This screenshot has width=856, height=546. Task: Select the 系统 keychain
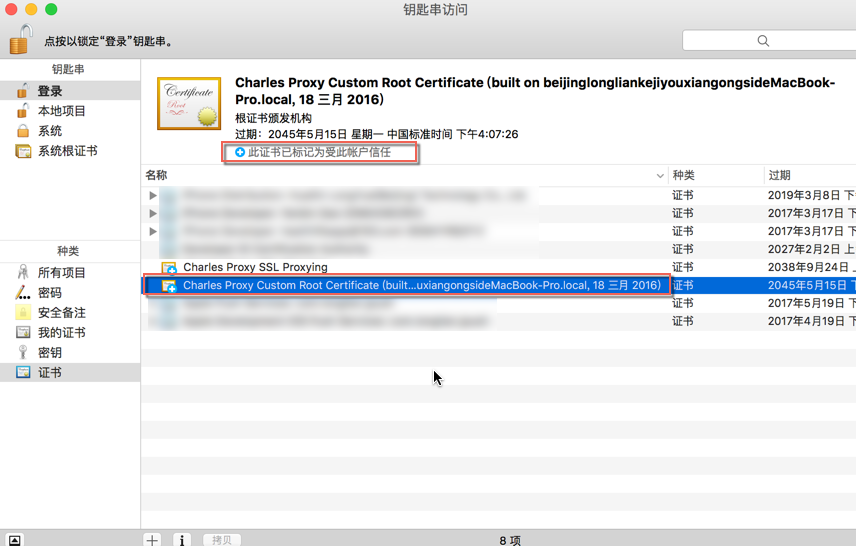[70, 131]
